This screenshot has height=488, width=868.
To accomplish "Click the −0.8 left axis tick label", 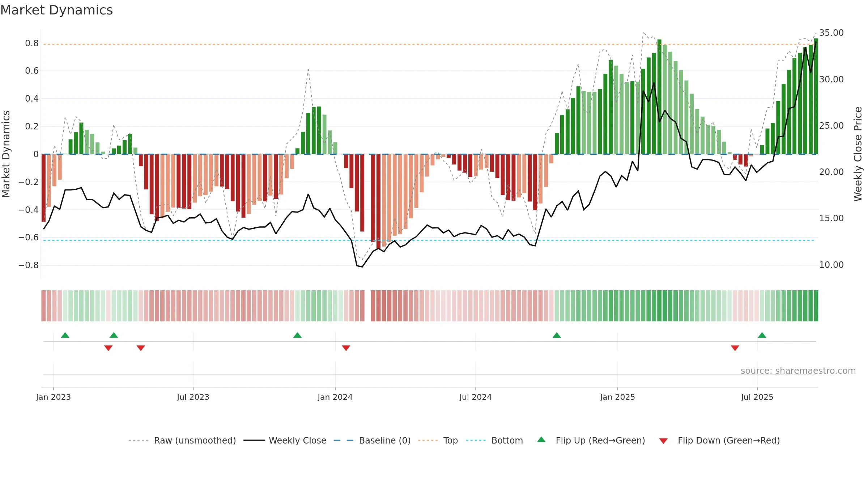I will click(x=29, y=265).
